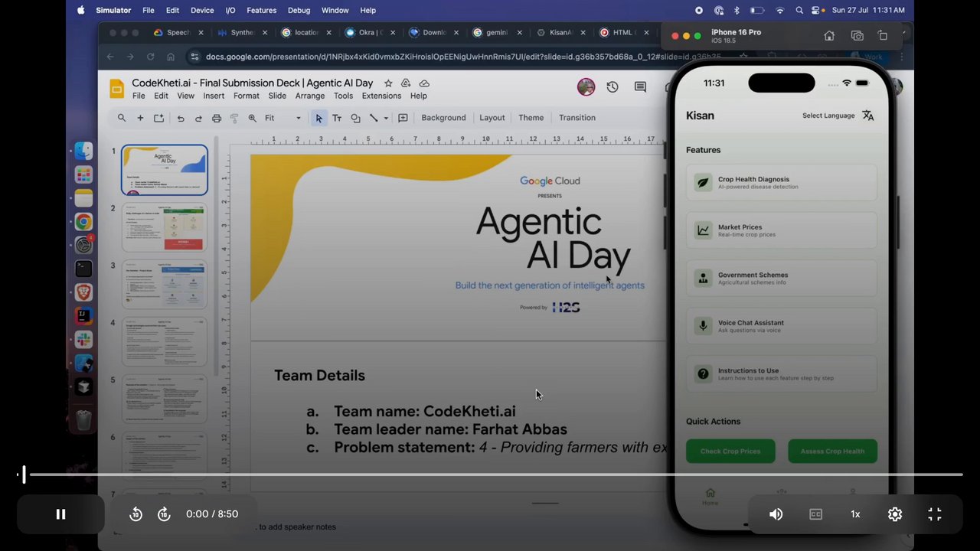Check the cloud save status icon

click(424, 83)
